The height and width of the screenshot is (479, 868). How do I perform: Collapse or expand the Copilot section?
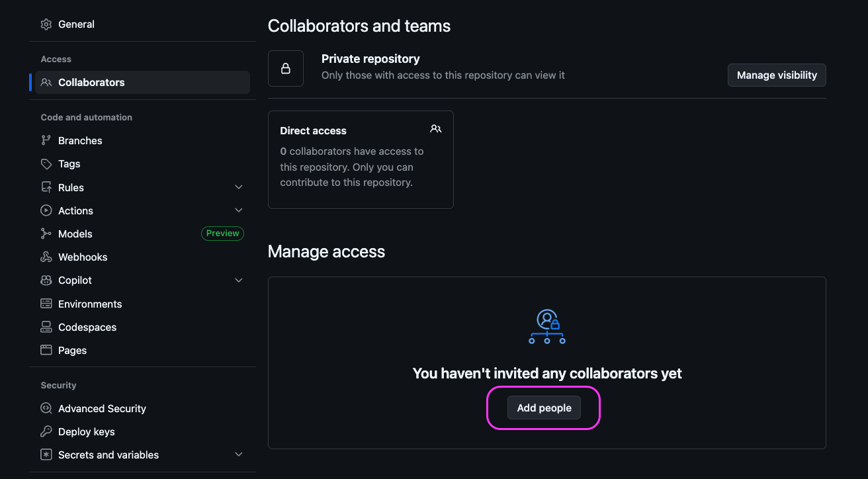[238, 280]
